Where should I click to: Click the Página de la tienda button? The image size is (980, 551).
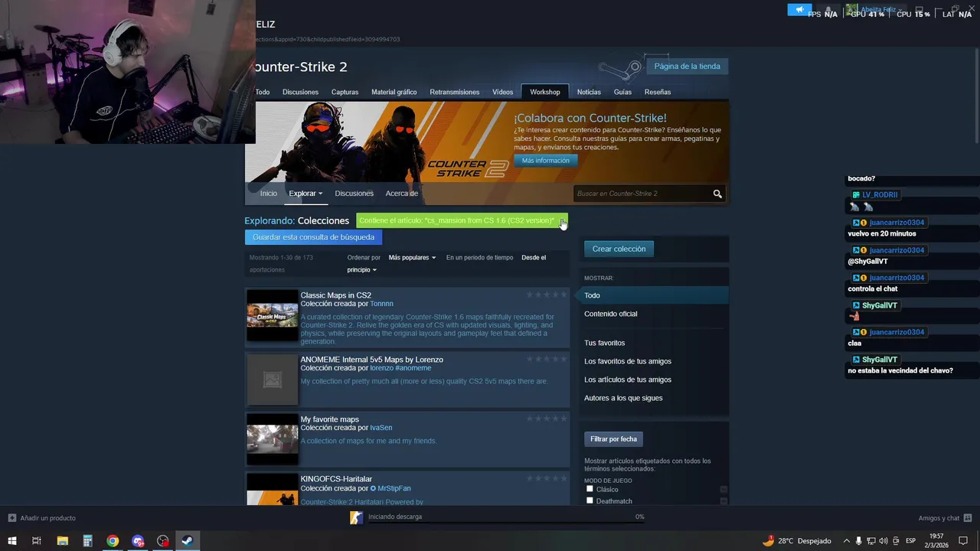[x=687, y=67]
